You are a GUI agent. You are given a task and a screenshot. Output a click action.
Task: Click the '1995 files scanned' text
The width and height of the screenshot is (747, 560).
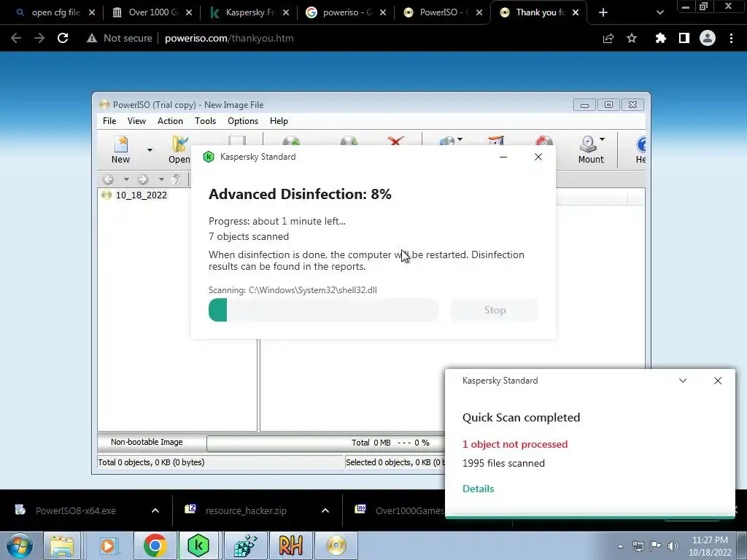tap(503, 463)
